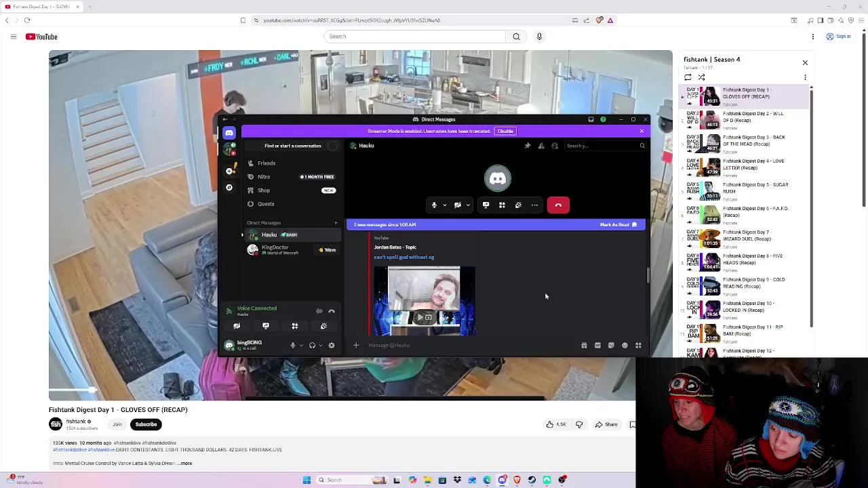The image size is (868, 488).
Task: Open 'can't spell god without og' link
Action: (x=403, y=258)
